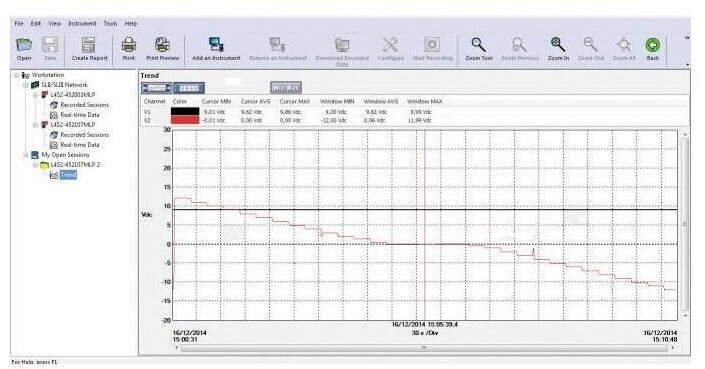Collapse the SLB/SLII Network node

point(26,85)
